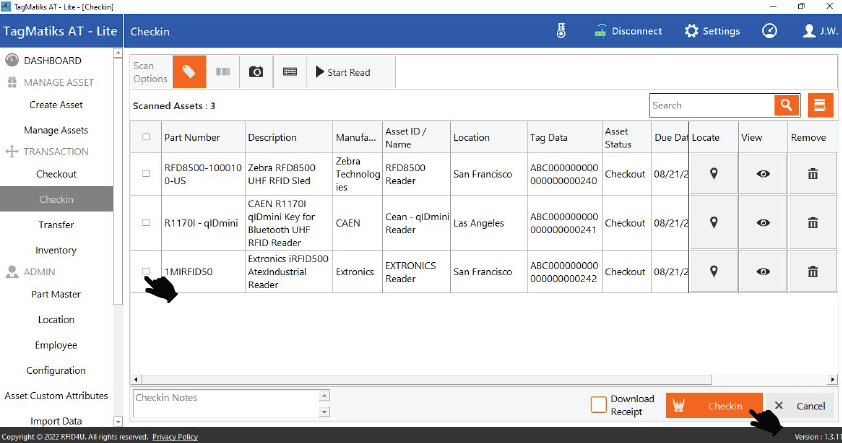The height and width of the screenshot is (443, 842).
Task: Remove the EXTRONICS Reader row
Action: (x=812, y=271)
